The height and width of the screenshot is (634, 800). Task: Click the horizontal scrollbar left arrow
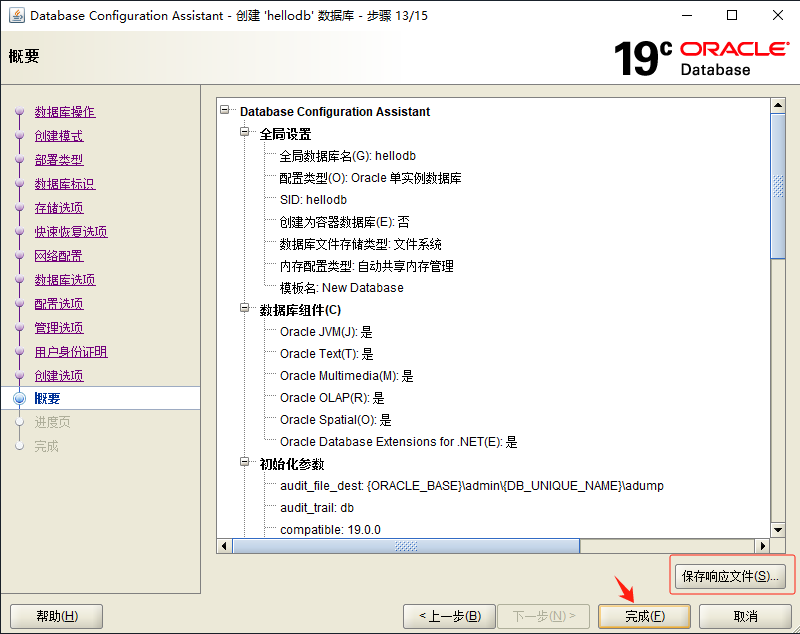point(224,546)
